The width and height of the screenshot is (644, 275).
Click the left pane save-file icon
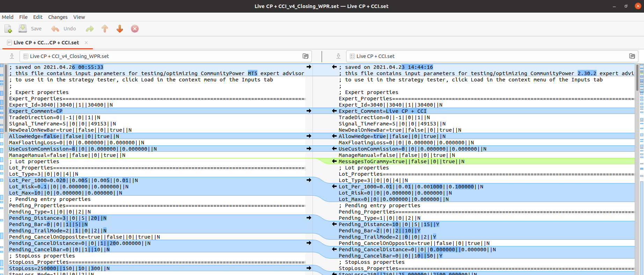coord(12,56)
